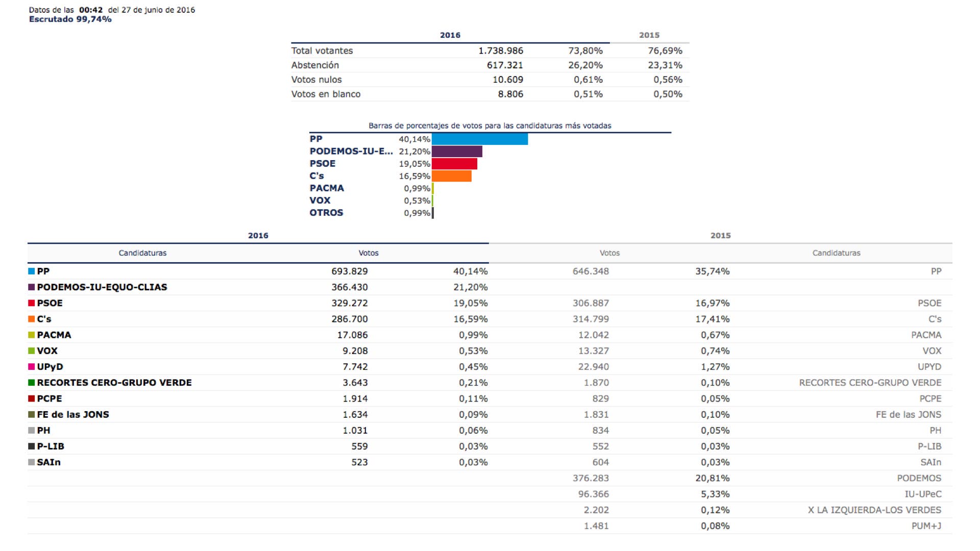Click the purple PODEMOS-IU-EQUO-CLIAS color square

click(x=32, y=287)
